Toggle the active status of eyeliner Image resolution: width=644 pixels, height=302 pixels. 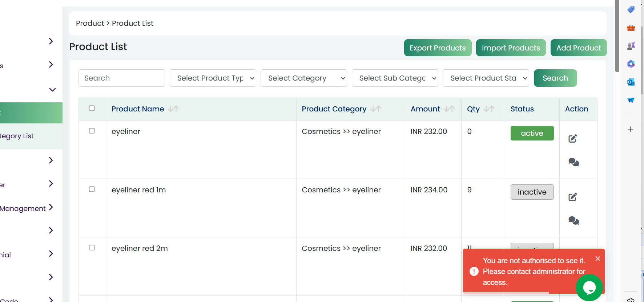point(532,133)
